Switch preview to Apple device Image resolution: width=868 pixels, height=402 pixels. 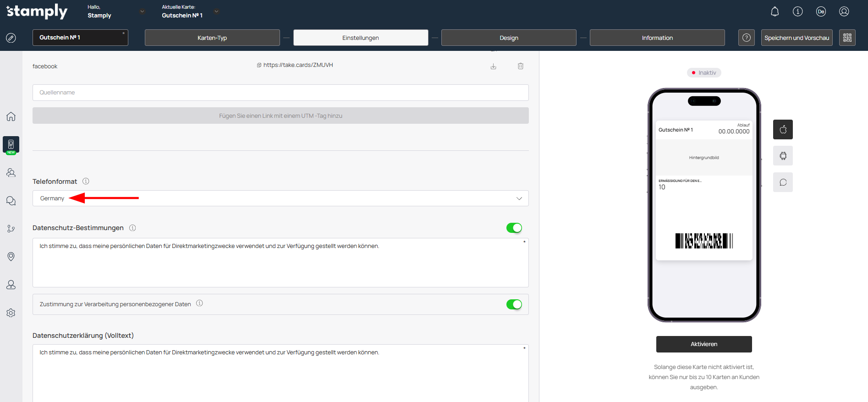[783, 129]
